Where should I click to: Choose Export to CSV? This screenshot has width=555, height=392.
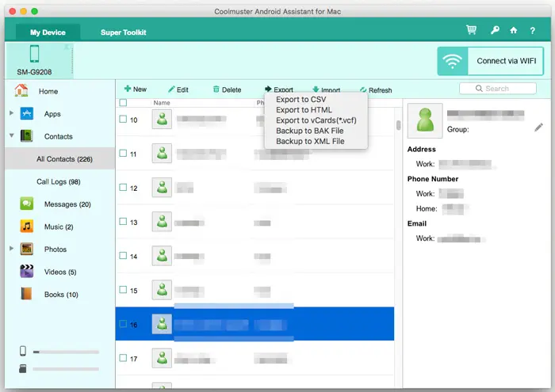(300, 100)
